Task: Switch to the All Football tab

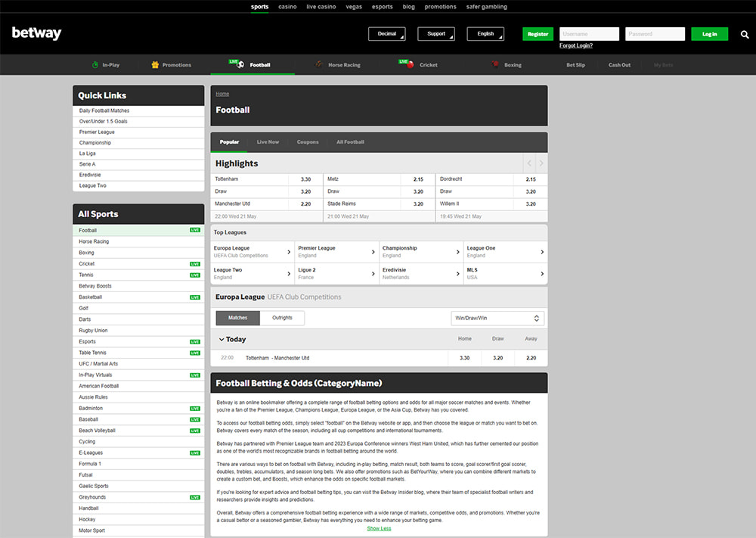Action: coord(350,141)
